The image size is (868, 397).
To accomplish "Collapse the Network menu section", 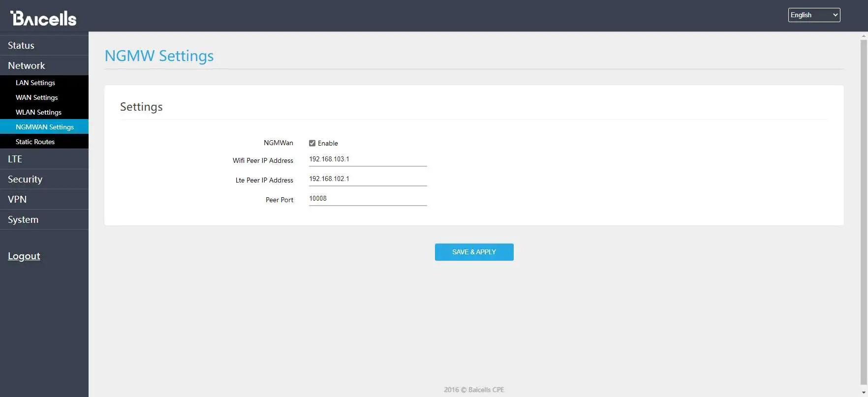I will (44, 65).
